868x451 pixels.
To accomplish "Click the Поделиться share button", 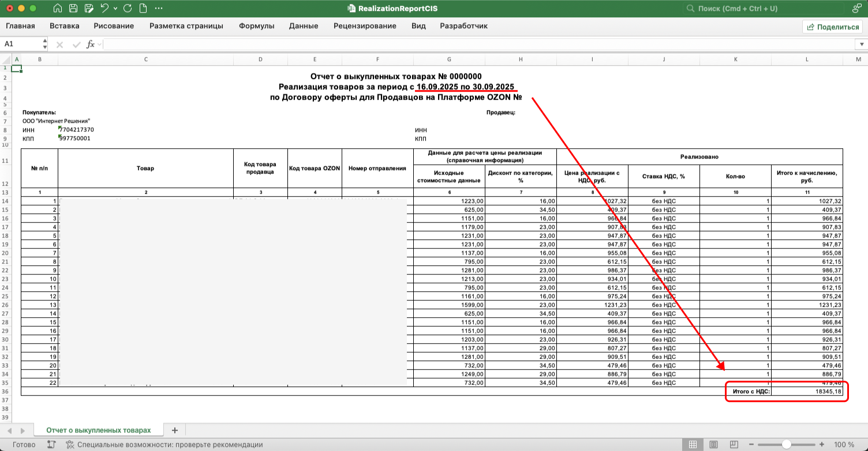I will pyautogui.click(x=833, y=27).
